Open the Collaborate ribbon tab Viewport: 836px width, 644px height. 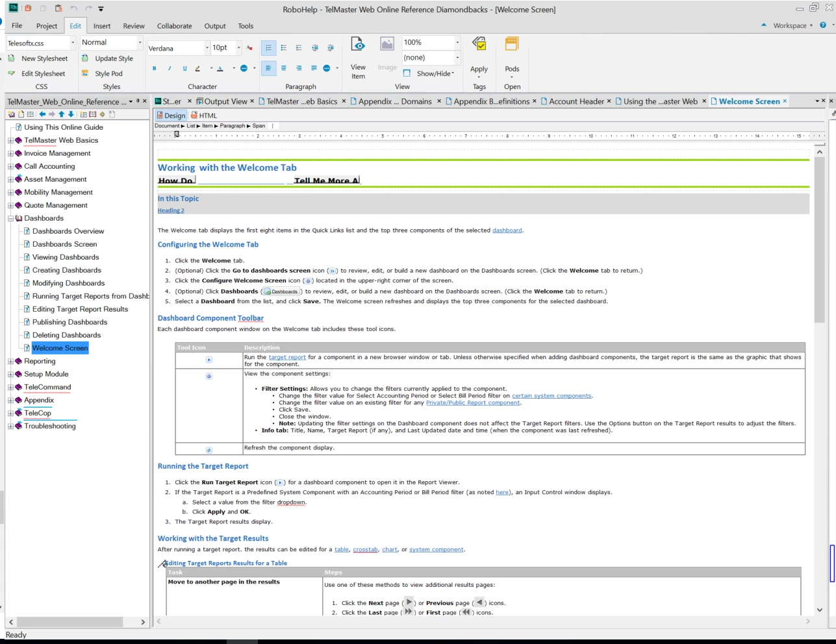tap(174, 26)
